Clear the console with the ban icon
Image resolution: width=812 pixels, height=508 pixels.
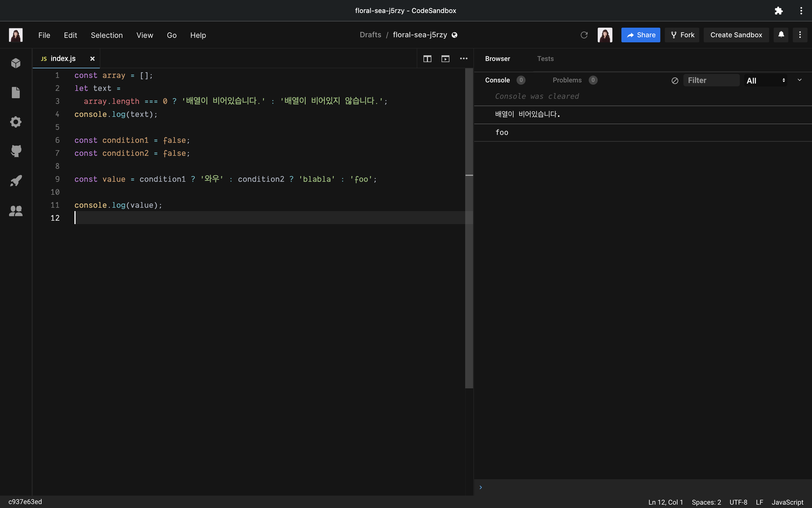click(675, 81)
